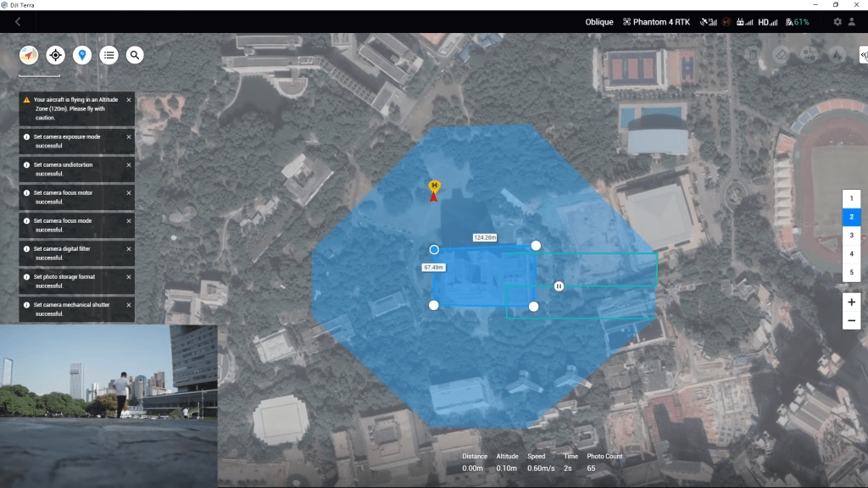Click the aircraft locate crosshair icon

56,55
